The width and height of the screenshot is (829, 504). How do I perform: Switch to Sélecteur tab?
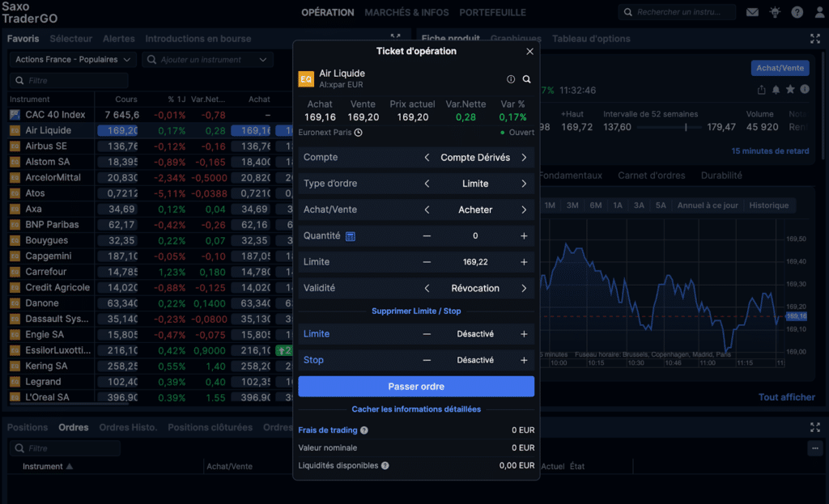[71, 39]
